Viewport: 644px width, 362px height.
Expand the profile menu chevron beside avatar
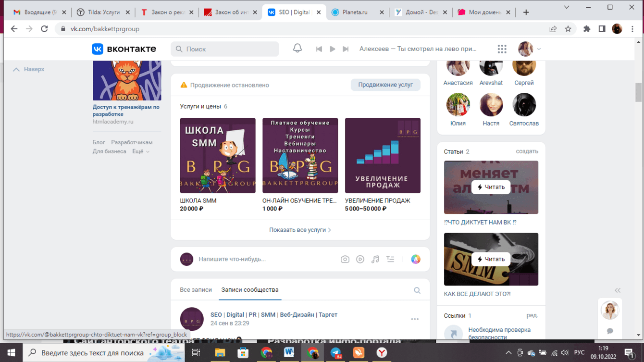pos(538,48)
